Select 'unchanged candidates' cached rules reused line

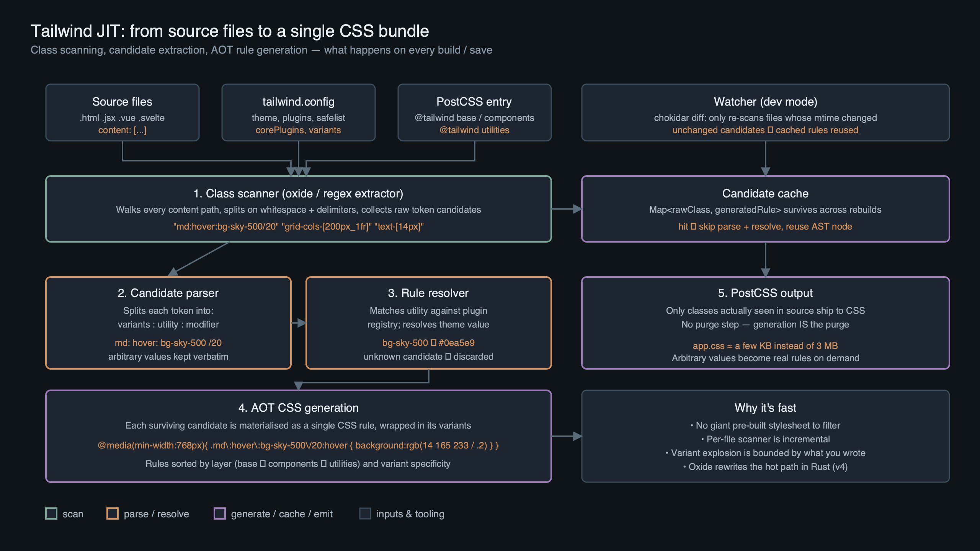765,130
